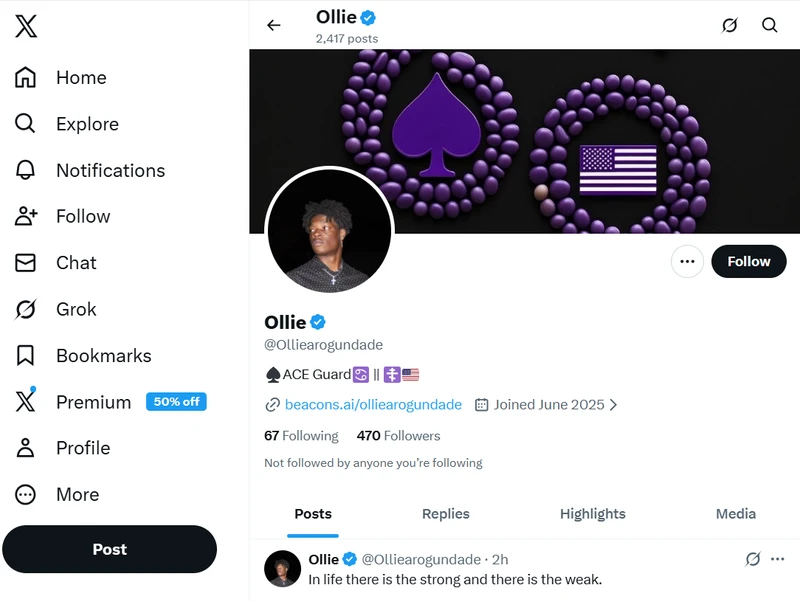800x601 pixels.
Task: Open three-dot menu on the post
Action: (778, 559)
